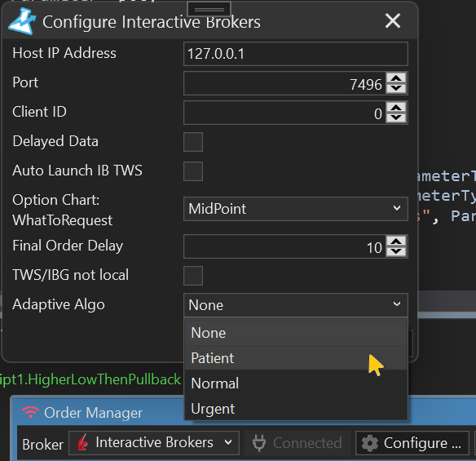Click the Connected button
The width and height of the screenshot is (476, 461).
[x=297, y=443]
